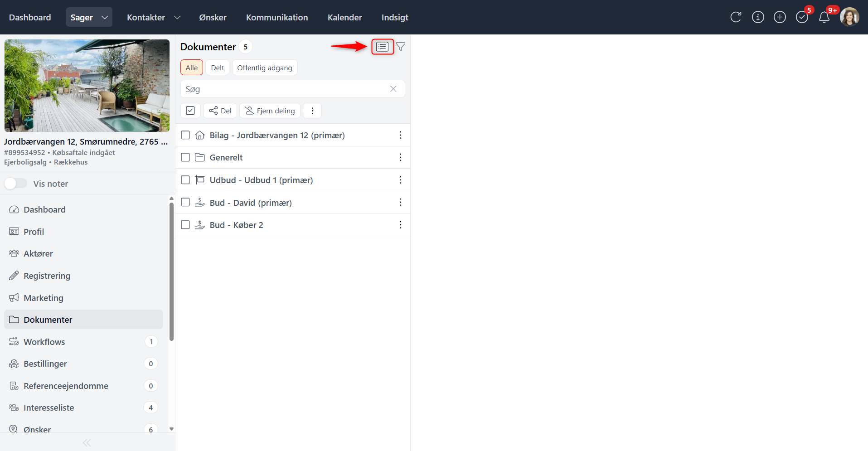Tick the checkbox for Bilag - Jordbærvangen 12
The image size is (868, 451).
185,135
